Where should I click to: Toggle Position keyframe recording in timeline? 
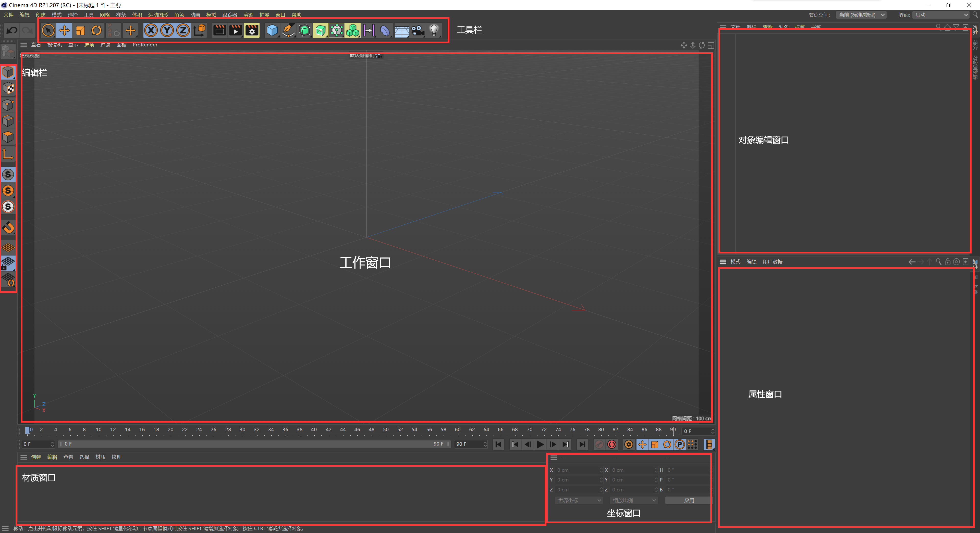[x=642, y=445]
